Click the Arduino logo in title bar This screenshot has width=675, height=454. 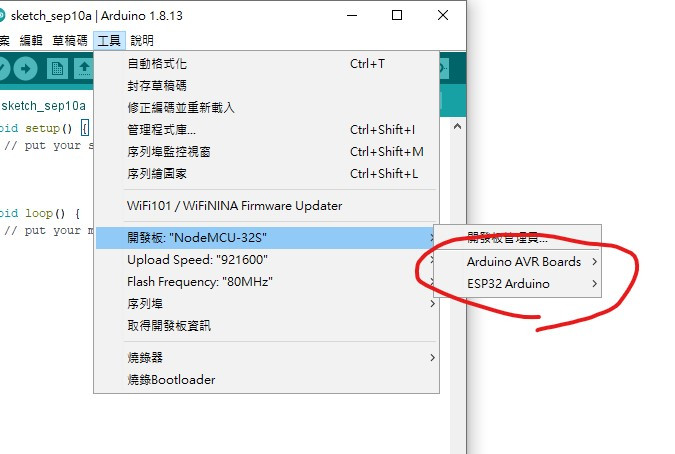(x=2, y=16)
